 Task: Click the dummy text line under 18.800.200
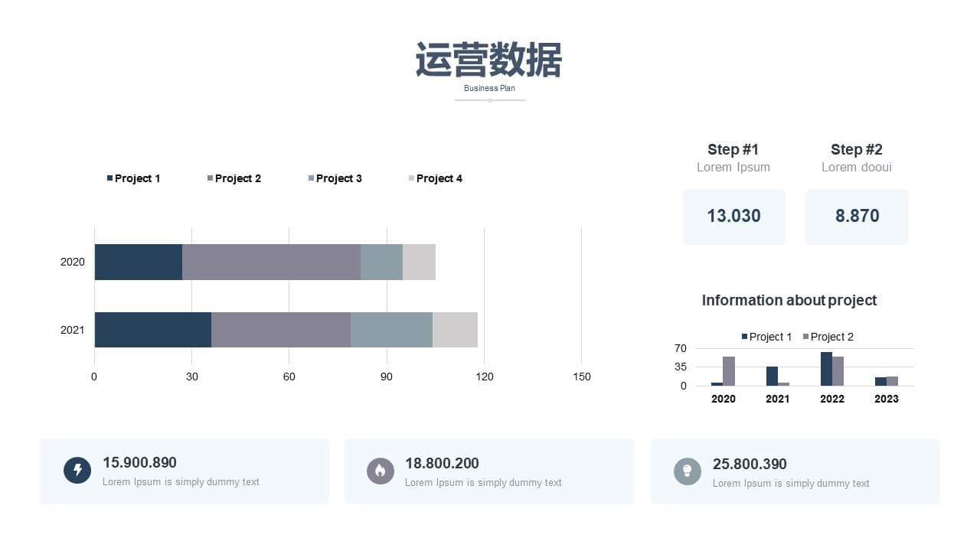[x=483, y=483]
